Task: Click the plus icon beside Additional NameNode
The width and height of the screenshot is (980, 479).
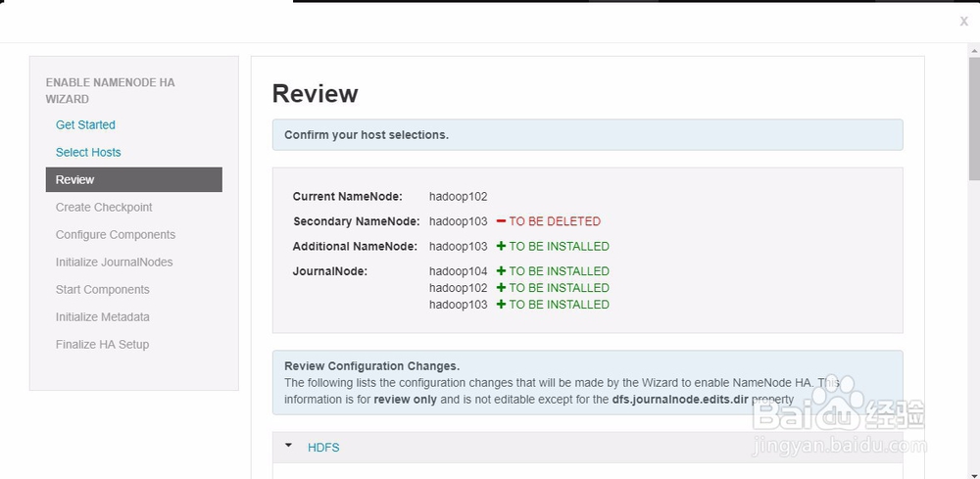Action: (501, 246)
